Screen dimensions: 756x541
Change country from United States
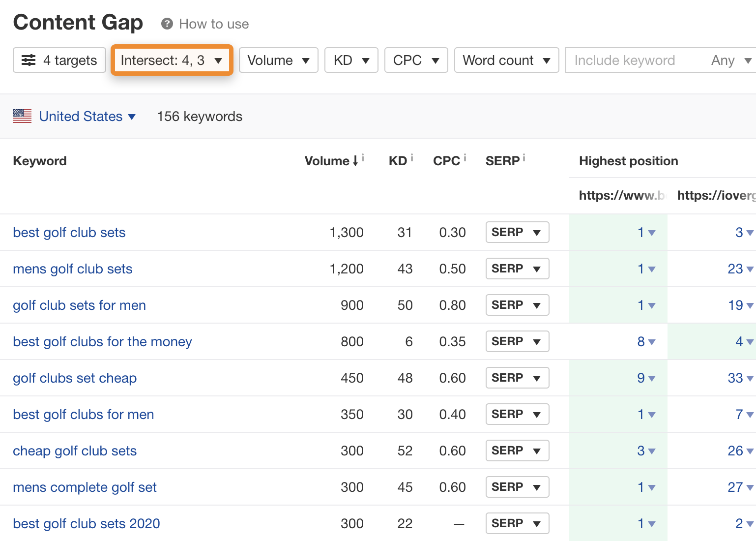tap(87, 116)
